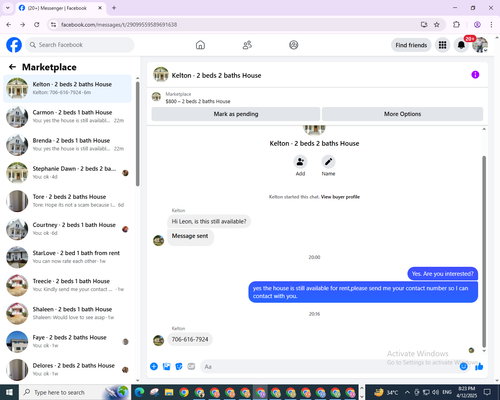
Task: Open the notifications bell
Action: coord(461,45)
